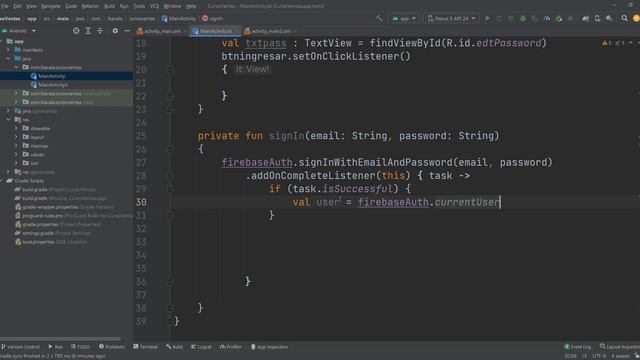Open the Profiler tool window
The image size is (640, 360).
click(231, 347)
